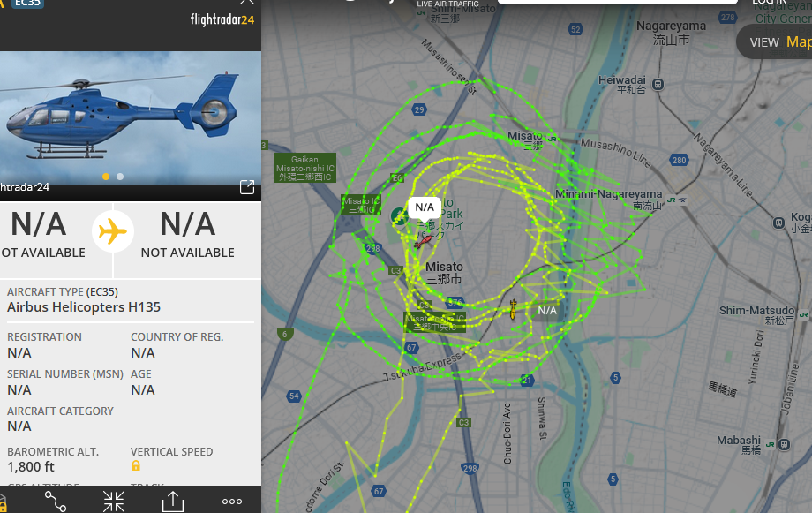Viewport: 812px width, 513px height.
Task: Click the search input field at top
Action: [618, 2]
